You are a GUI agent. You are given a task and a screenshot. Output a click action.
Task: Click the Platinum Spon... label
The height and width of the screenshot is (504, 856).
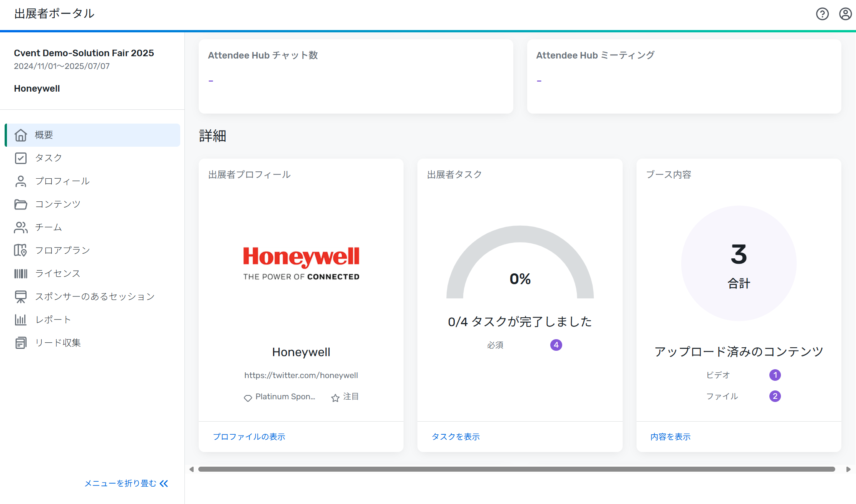pos(285,397)
